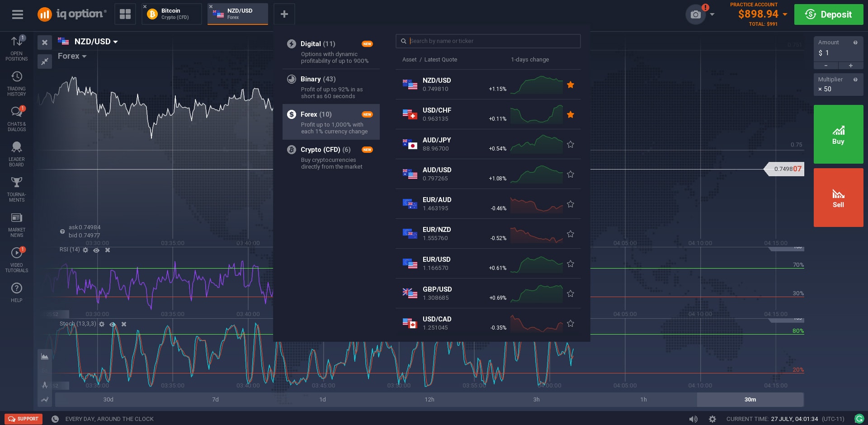
Task: Toggle Stoch (13,3,3) visibility eye
Action: [x=113, y=324]
